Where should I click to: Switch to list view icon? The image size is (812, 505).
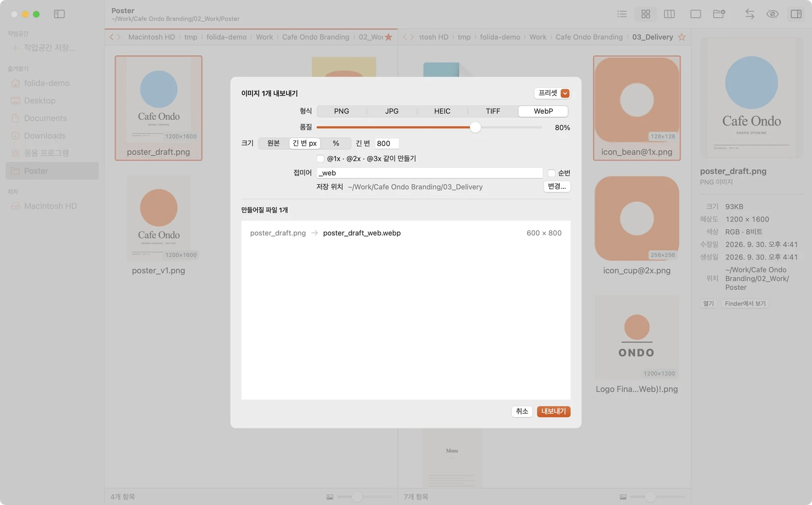coord(622,14)
